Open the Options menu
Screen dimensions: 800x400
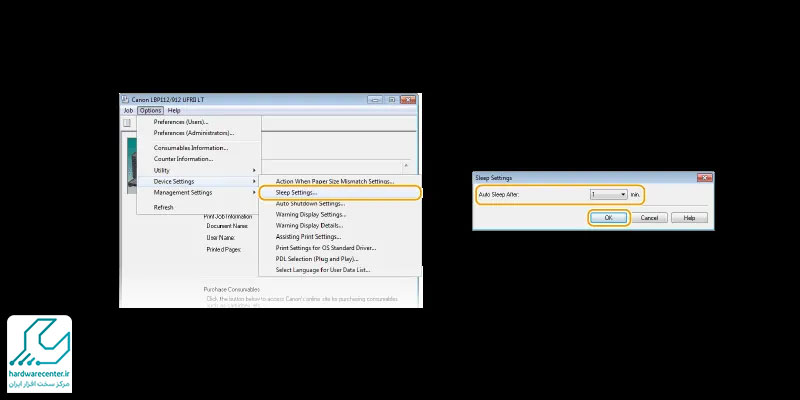pos(151,110)
